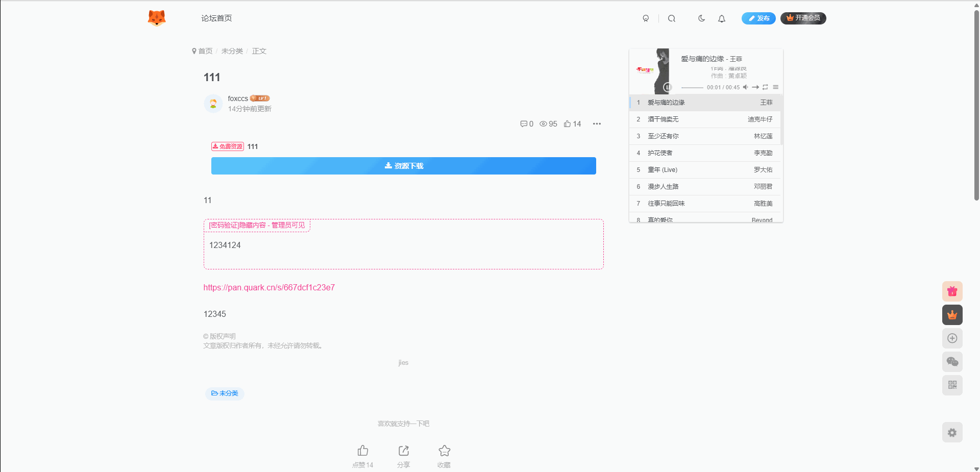Open the 论坛首页 menu item
The width and height of the screenshot is (980, 472).
216,18
